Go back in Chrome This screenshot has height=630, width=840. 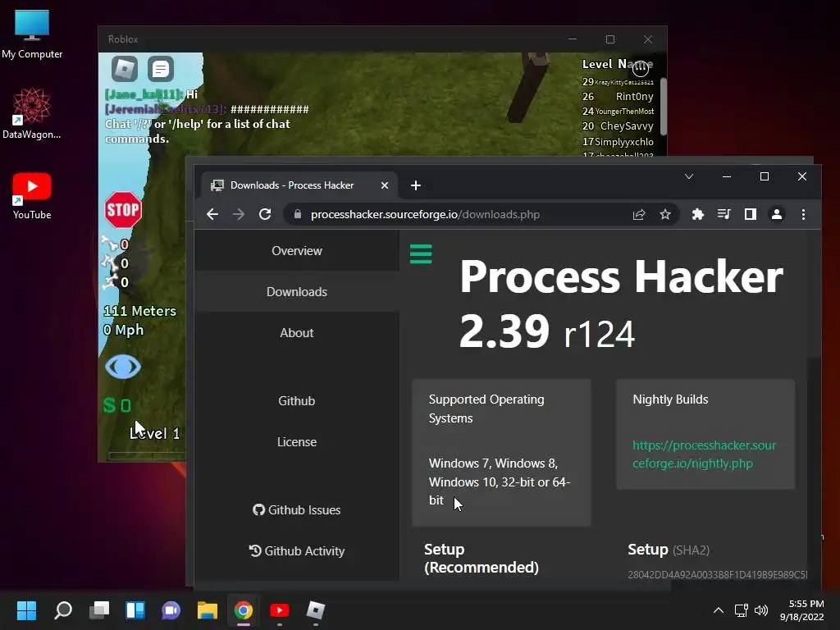(x=212, y=214)
